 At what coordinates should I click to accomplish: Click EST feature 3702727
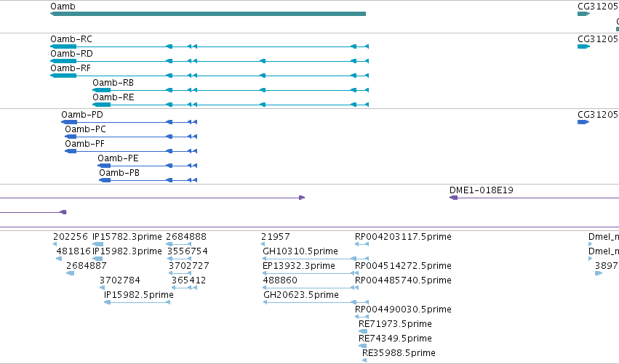188,266
